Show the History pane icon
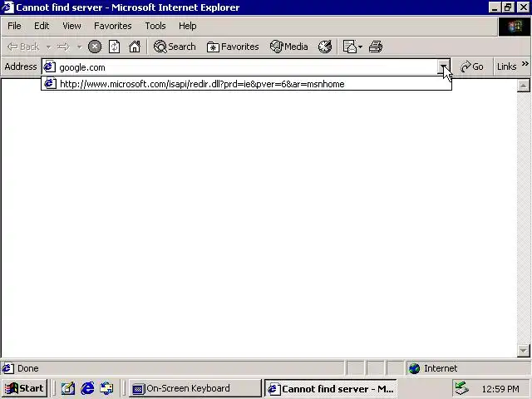Viewport: 532px width, 399px height. (325, 47)
